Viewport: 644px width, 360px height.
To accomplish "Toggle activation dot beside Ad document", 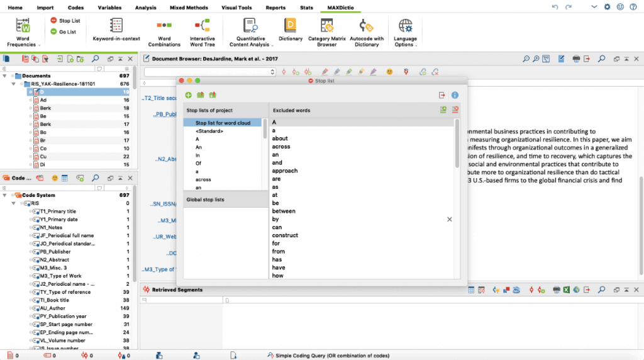I will (x=30, y=100).
